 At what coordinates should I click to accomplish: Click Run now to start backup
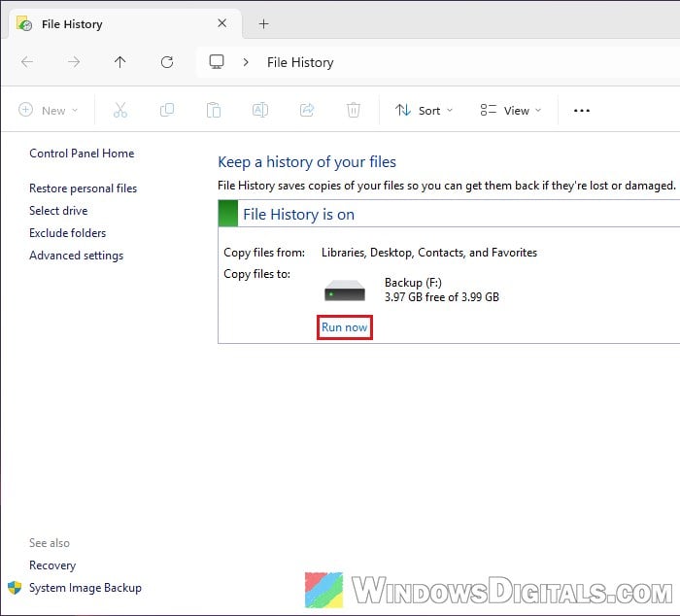pos(344,327)
